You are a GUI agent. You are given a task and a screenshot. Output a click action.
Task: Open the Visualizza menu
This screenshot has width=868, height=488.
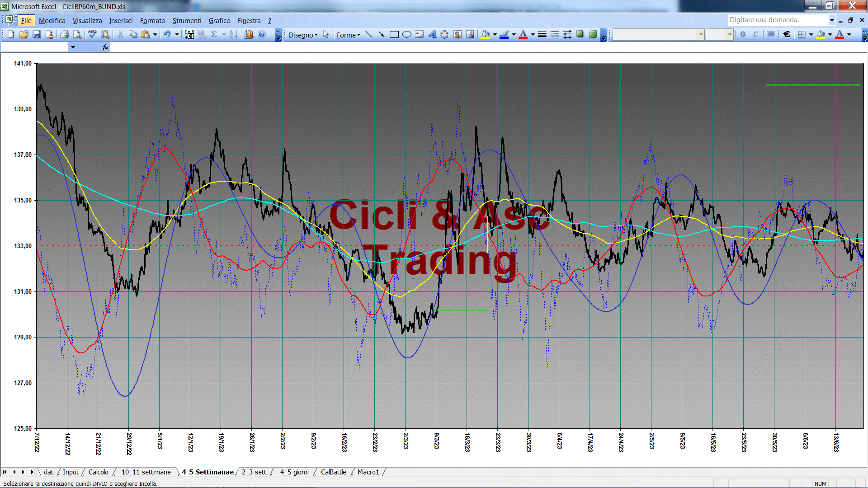click(x=87, y=20)
